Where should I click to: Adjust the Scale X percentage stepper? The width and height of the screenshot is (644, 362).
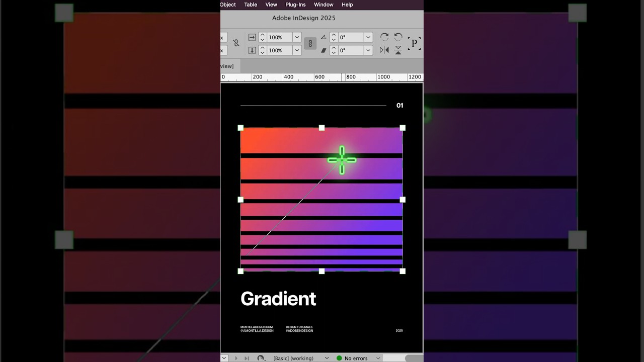coord(262,37)
